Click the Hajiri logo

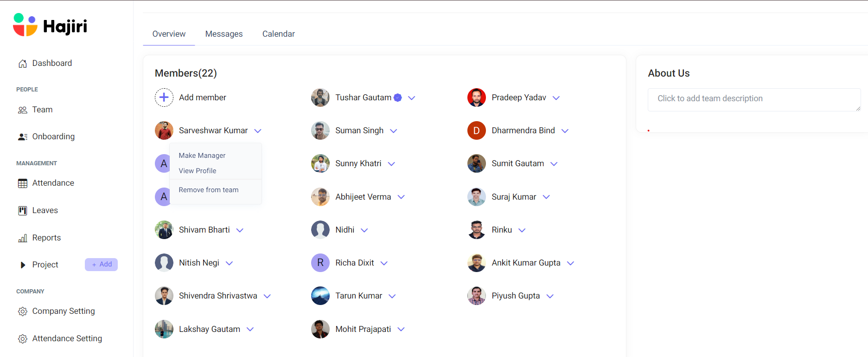pyautogui.click(x=50, y=26)
